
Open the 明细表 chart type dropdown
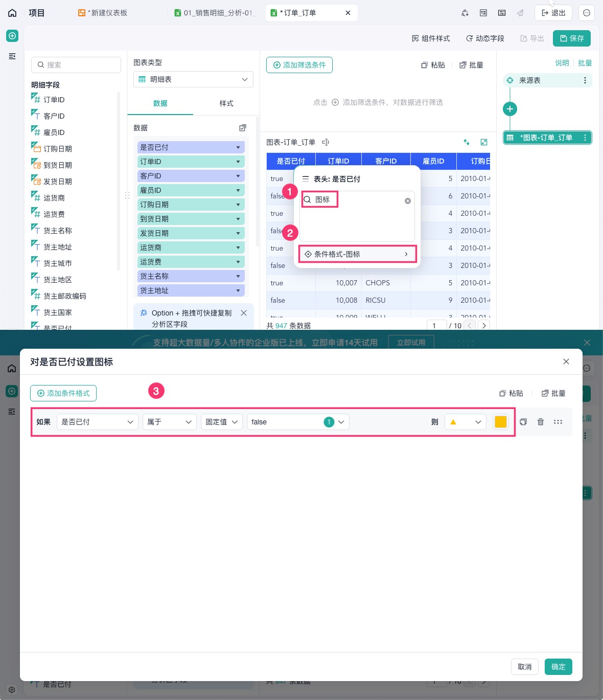coord(193,79)
